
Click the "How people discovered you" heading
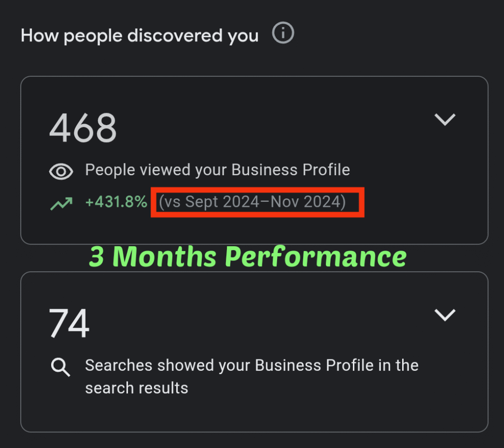[x=139, y=36]
